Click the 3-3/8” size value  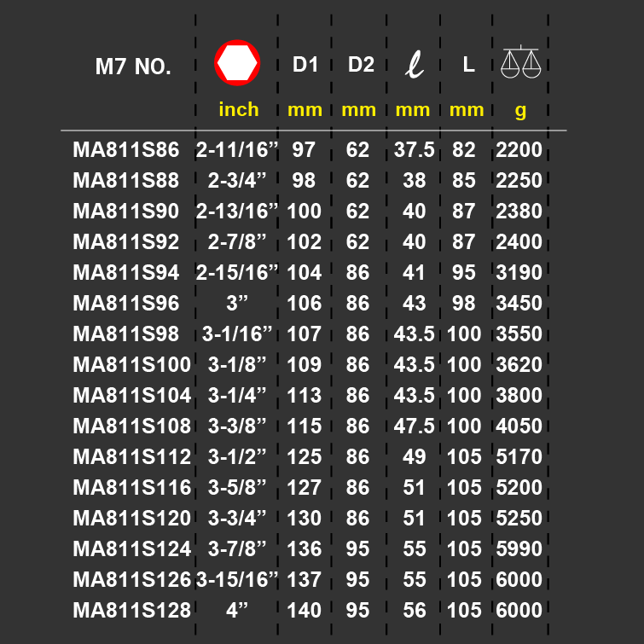click(237, 426)
